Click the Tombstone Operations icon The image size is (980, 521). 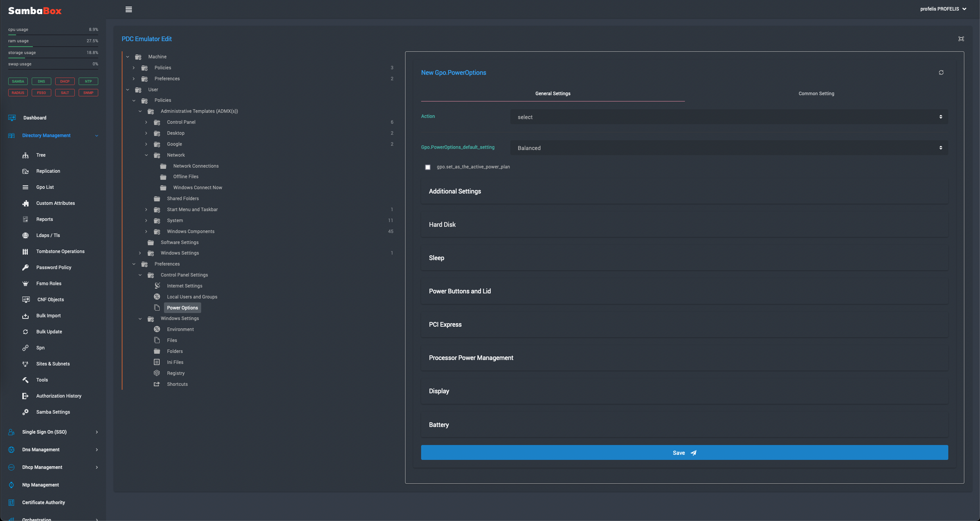pyautogui.click(x=25, y=251)
